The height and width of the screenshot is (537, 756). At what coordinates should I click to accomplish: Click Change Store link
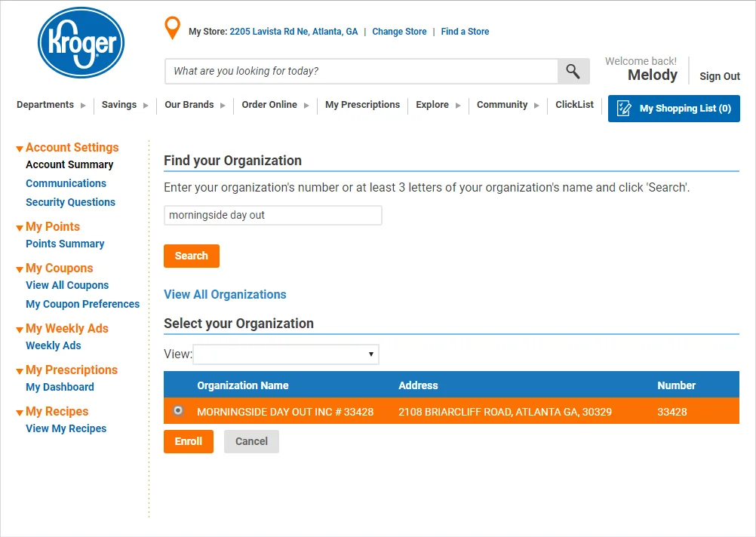coord(399,32)
